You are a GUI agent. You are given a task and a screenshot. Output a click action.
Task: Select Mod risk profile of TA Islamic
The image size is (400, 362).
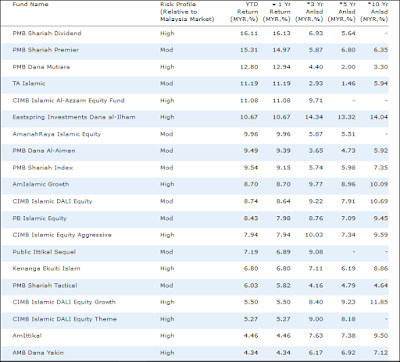tap(166, 84)
